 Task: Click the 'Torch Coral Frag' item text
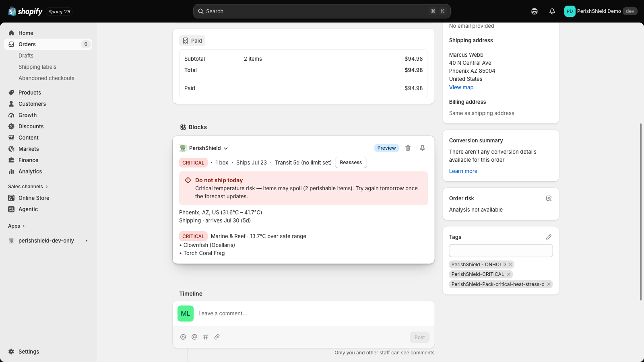tap(204, 253)
